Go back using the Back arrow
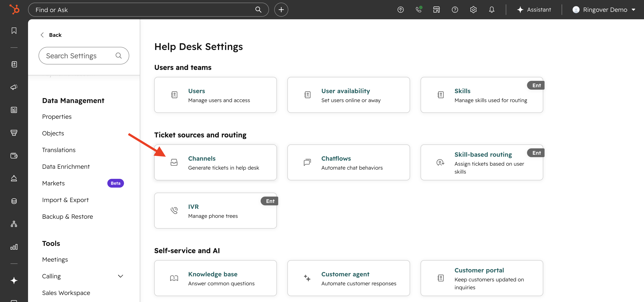Screen dimensions: 644x302 click(x=51, y=35)
